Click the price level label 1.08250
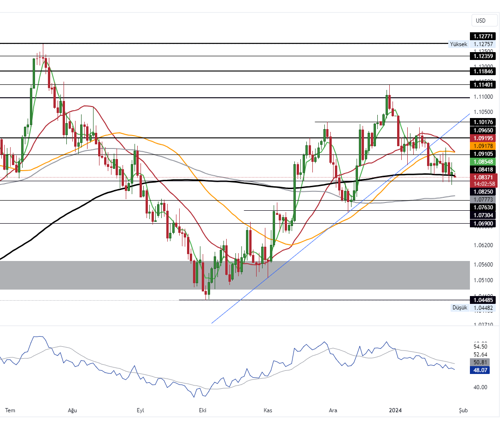The image size is (504, 433). [484, 191]
